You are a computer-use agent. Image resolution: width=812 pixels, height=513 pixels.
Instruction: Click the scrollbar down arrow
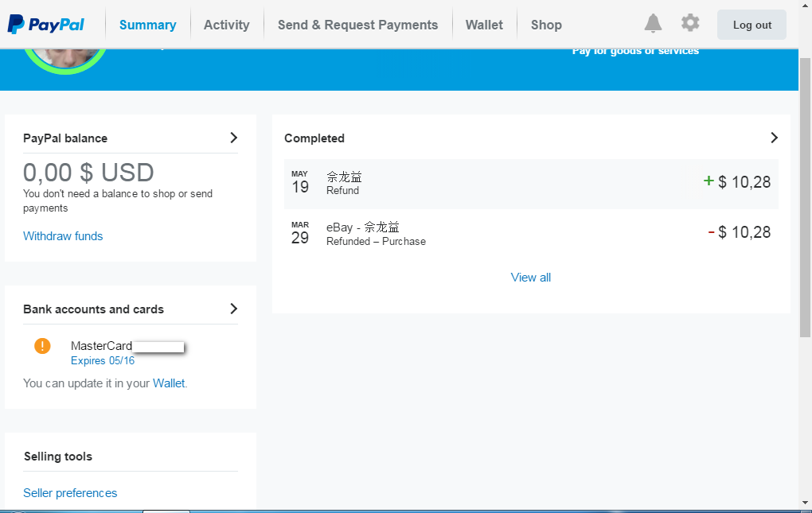click(x=806, y=503)
